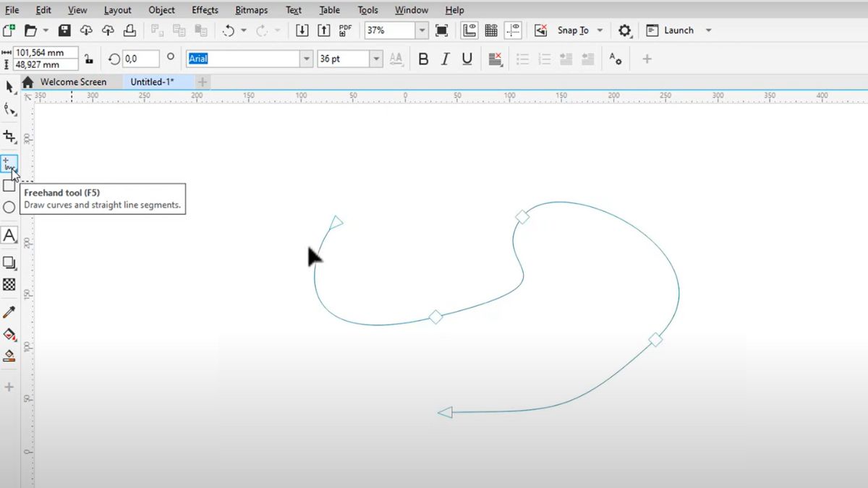The image size is (868, 488).
Task: Click the relative-center circle toggle
Action: coord(171,56)
